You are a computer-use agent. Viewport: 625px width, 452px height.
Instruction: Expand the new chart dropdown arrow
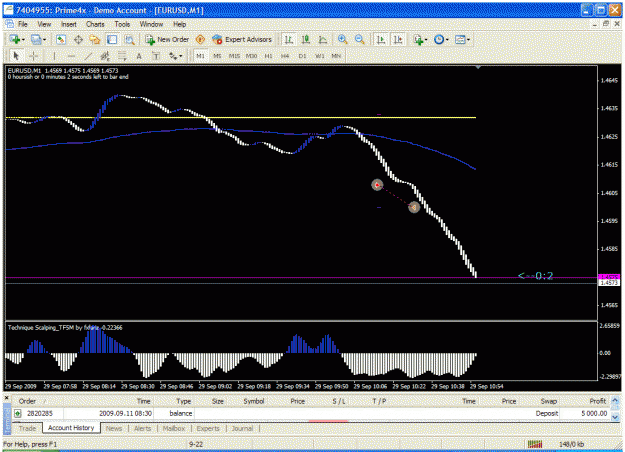tap(24, 39)
